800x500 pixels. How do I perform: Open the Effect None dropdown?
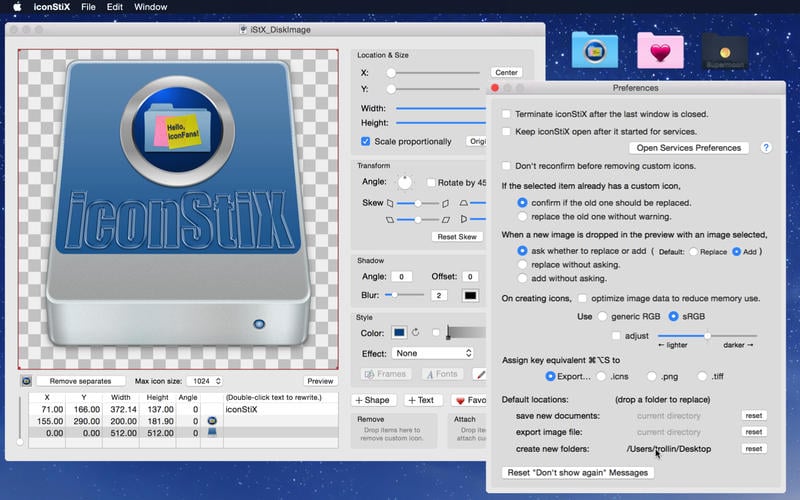432,353
